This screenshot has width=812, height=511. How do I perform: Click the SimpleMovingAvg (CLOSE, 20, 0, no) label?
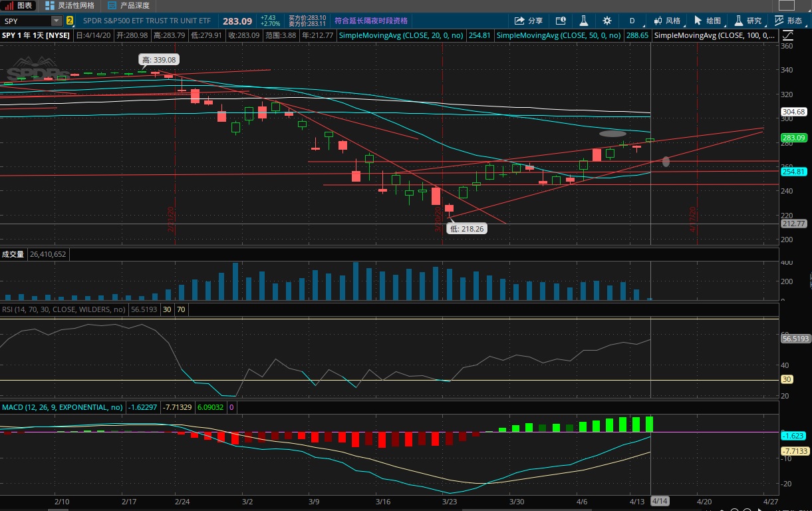pyautogui.click(x=401, y=35)
